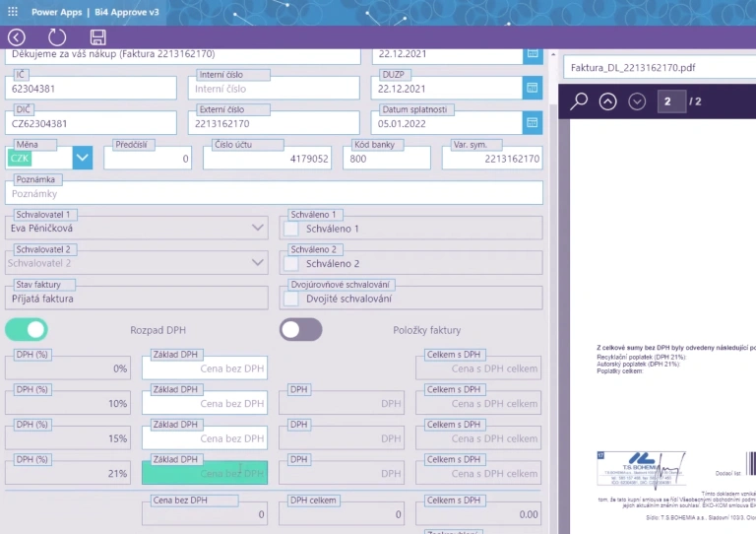This screenshot has width=756, height=534.
Task: Click the PDF viewer search magnifier icon
Action: (580, 101)
